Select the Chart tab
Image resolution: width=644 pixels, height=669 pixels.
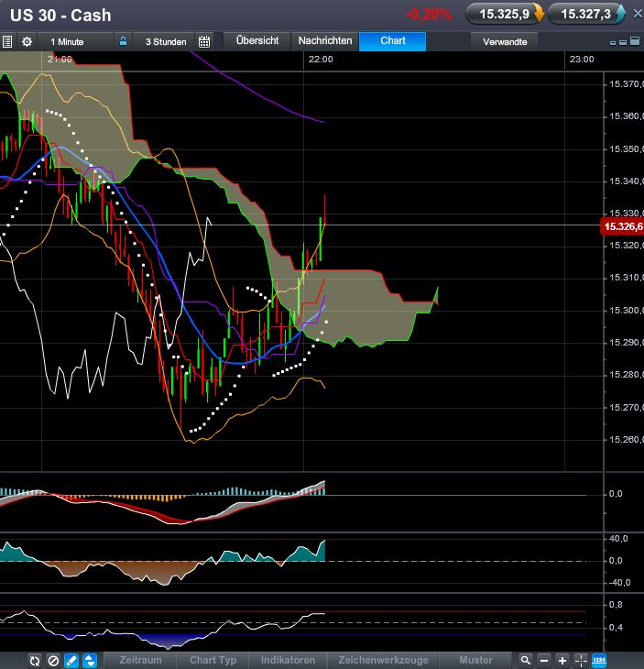point(393,41)
